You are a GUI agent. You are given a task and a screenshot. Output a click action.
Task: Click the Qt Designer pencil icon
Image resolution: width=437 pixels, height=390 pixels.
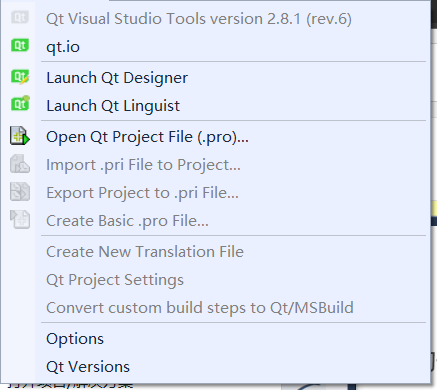pos(20,77)
